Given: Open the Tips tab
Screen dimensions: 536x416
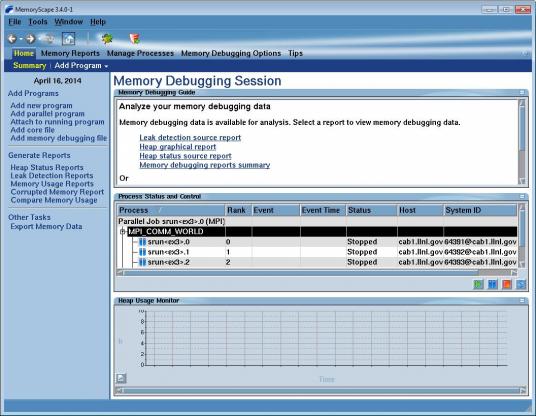Looking at the screenshot, I should pos(295,53).
